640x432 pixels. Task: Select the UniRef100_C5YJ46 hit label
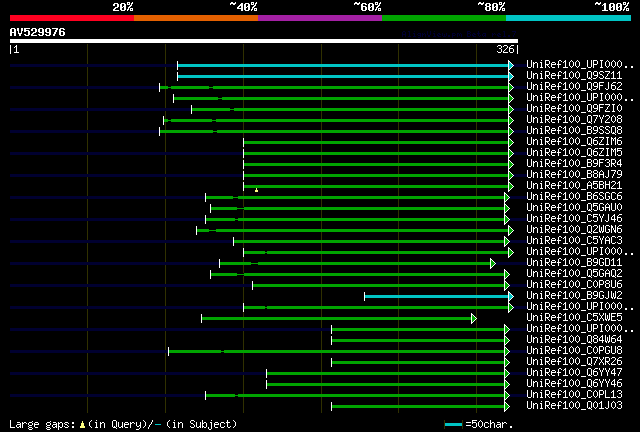[574, 219]
